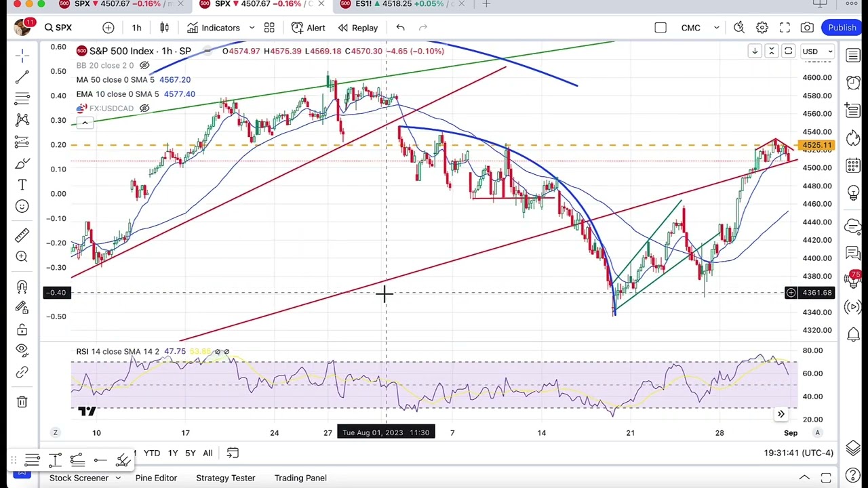Click the link drawings icon

(x=22, y=373)
